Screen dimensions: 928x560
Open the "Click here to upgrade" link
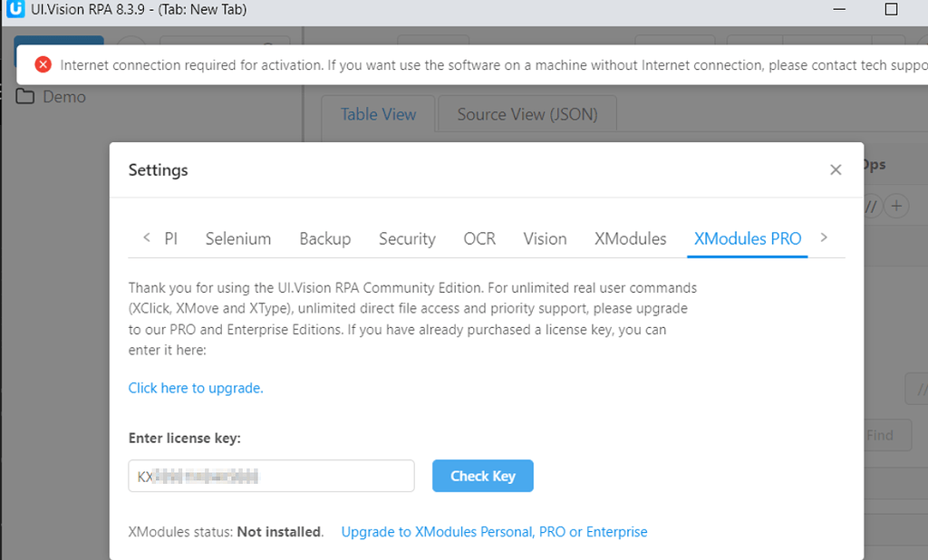(x=195, y=388)
